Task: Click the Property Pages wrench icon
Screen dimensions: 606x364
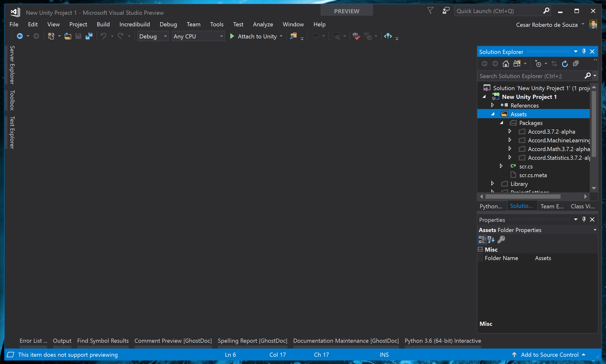Action: click(501, 239)
